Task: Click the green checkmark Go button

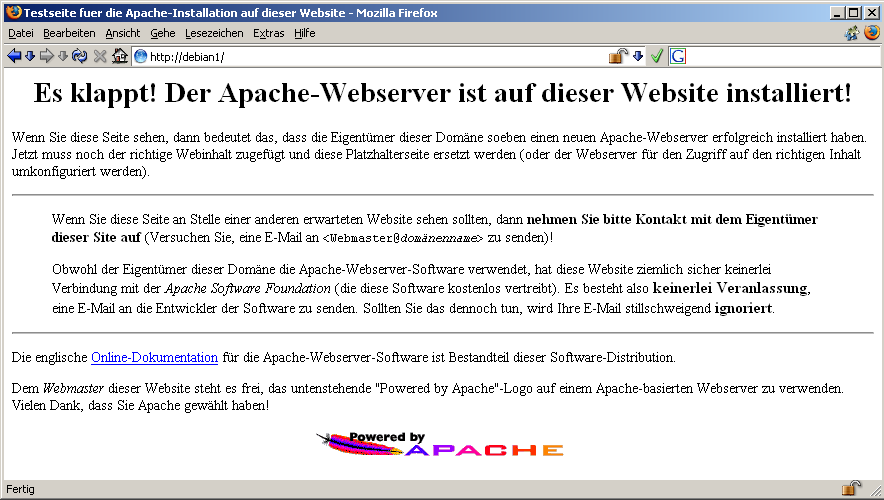Action: click(x=656, y=56)
